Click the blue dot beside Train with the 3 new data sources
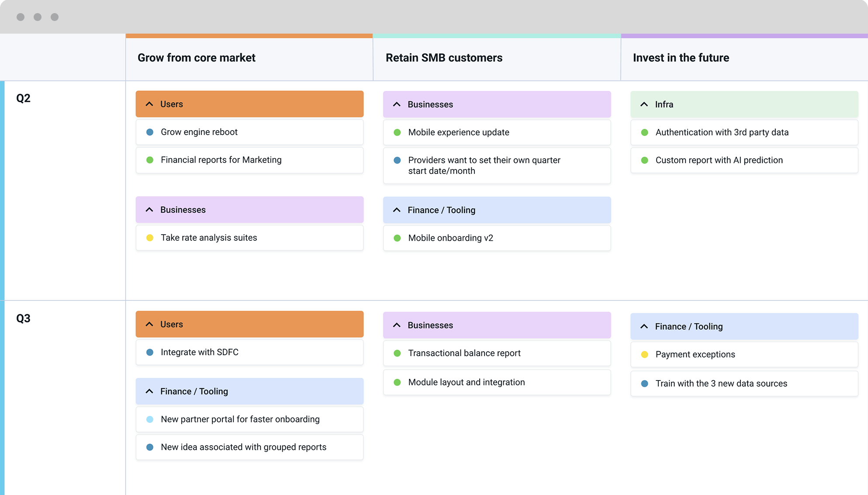This screenshot has width=868, height=495. tap(644, 384)
